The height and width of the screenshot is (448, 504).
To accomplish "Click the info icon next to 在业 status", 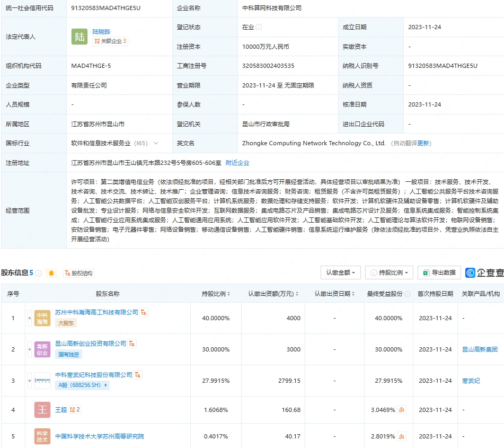I will point(259,28).
